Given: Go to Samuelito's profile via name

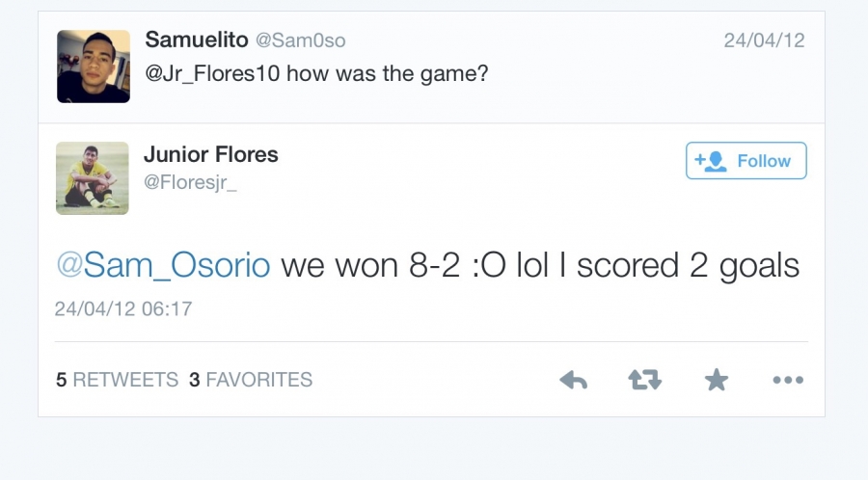Looking at the screenshot, I should click(x=195, y=40).
